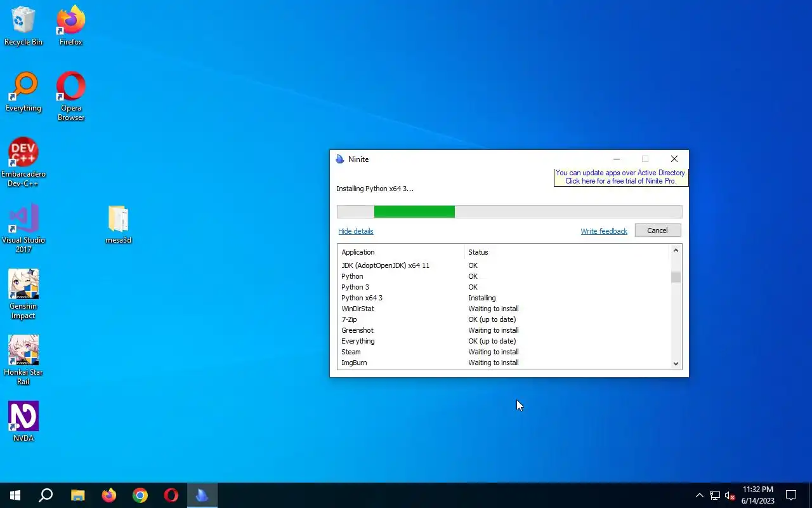Select the Python 3 row

click(x=504, y=287)
